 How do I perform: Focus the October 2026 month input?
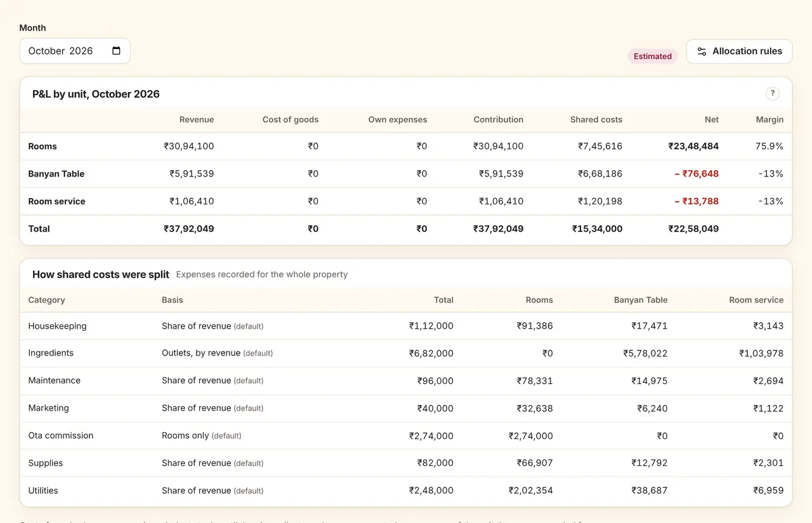pos(75,51)
